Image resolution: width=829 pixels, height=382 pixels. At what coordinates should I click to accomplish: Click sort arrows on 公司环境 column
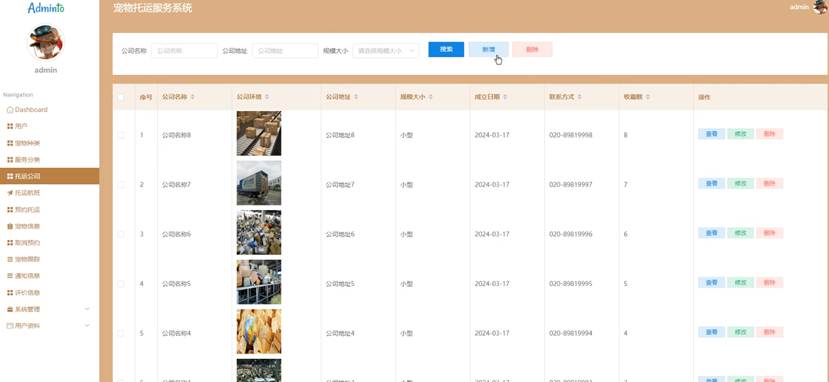(267, 97)
